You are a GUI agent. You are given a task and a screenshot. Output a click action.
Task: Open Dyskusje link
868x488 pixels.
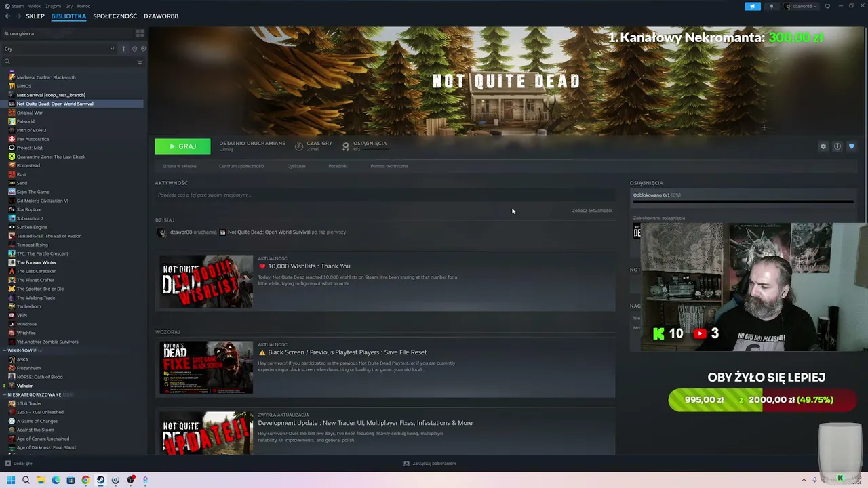(x=296, y=166)
